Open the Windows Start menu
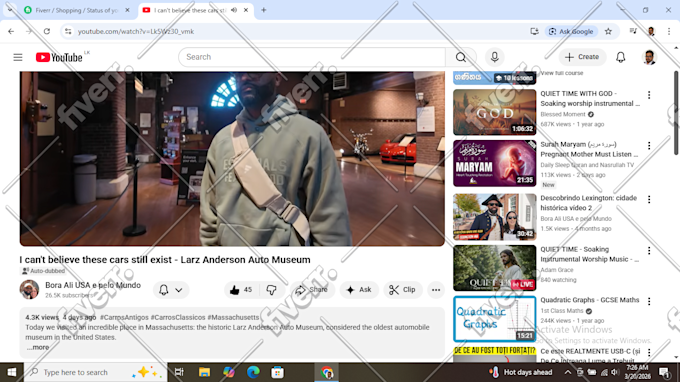Image resolution: width=680 pixels, height=382 pixels. pos(12,372)
